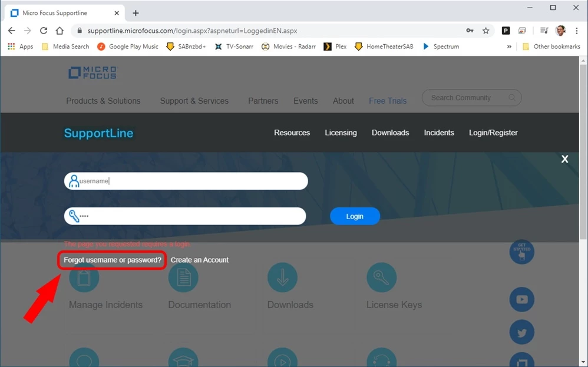Open a new browser tab with plus

click(136, 13)
